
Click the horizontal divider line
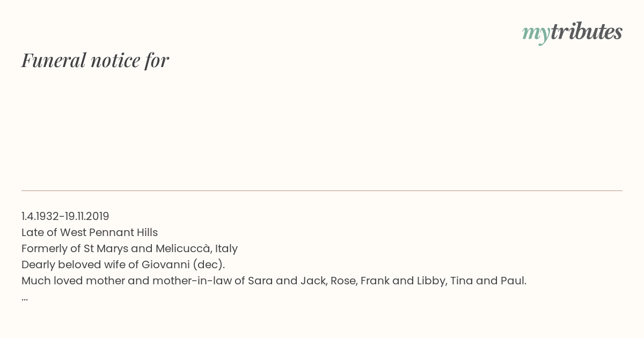322,190
